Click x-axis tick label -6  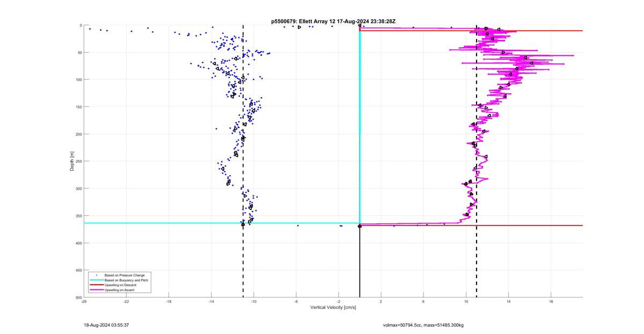296,302
